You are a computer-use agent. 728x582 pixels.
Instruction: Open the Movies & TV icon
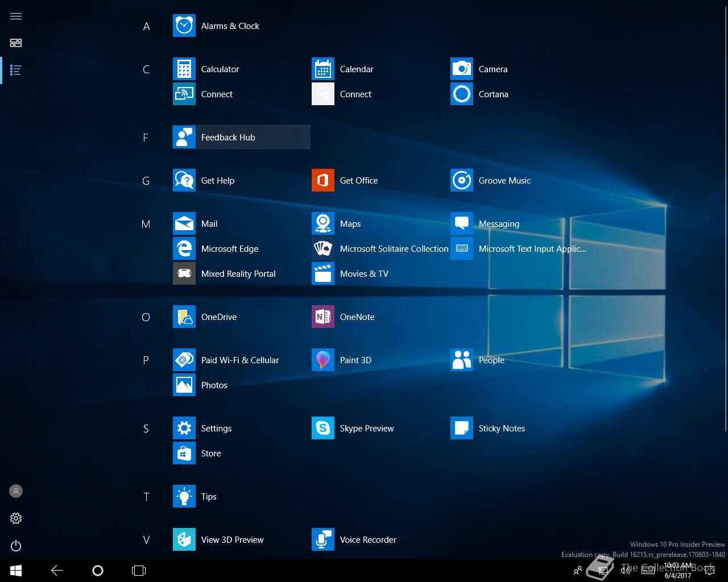pos(323,274)
